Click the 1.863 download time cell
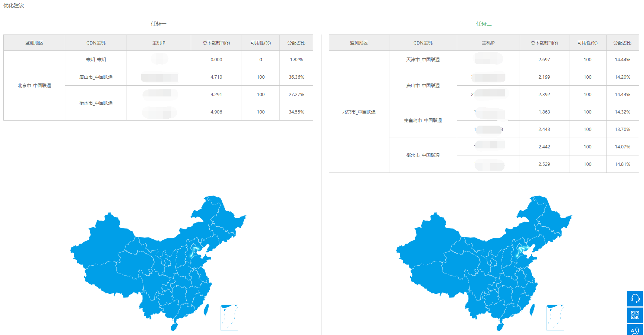The width and height of the screenshot is (644, 335). 544,112
